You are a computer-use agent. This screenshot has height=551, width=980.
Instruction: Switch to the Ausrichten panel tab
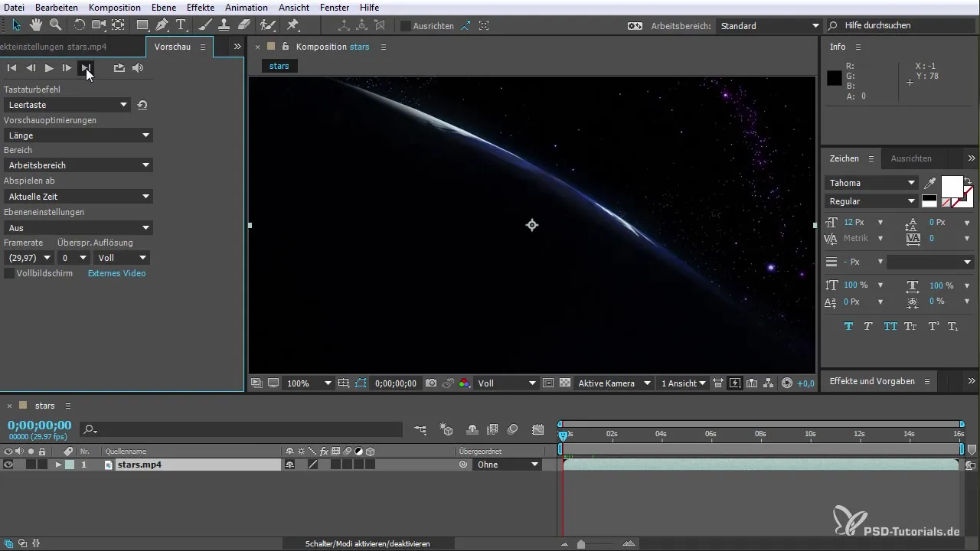[911, 158]
